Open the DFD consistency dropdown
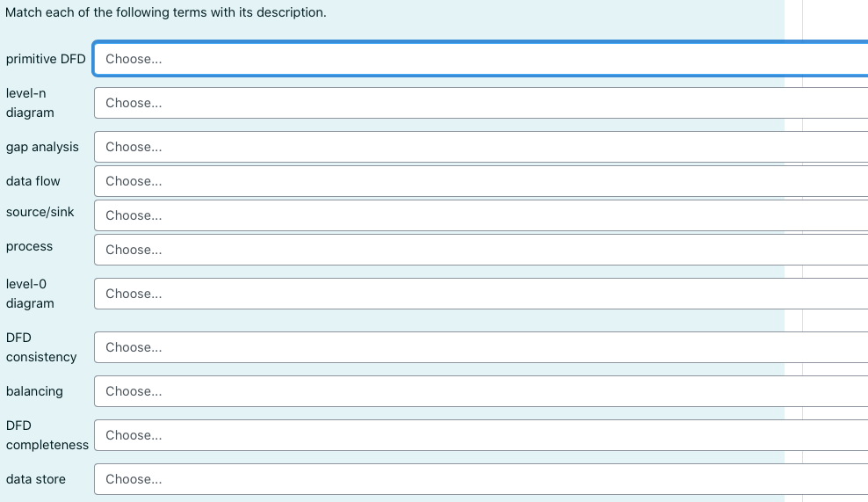Screen dimensions: 868x502 tap(481, 347)
